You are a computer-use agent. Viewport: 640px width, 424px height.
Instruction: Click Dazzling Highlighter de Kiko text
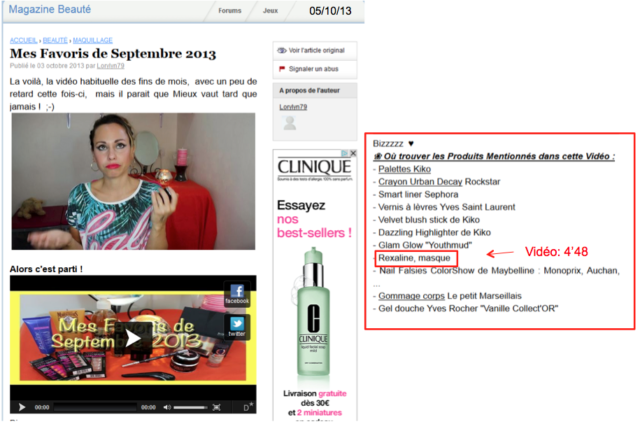434,232
